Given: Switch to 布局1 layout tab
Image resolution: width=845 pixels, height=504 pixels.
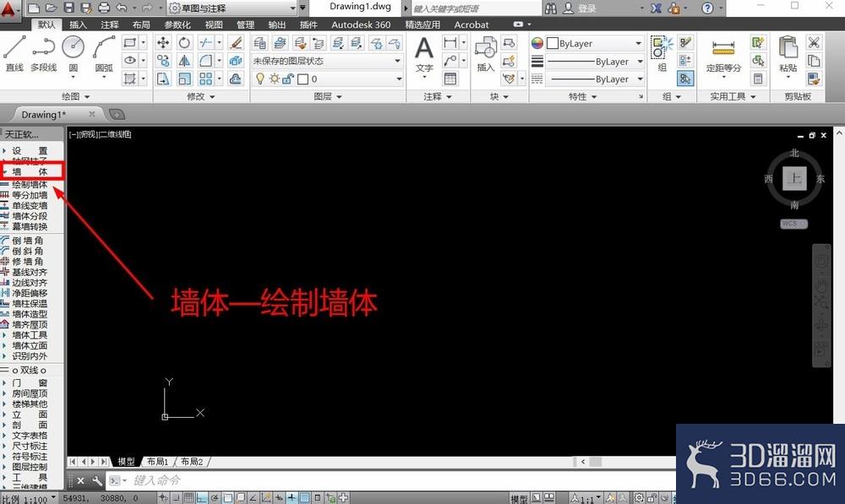Looking at the screenshot, I should click(157, 462).
